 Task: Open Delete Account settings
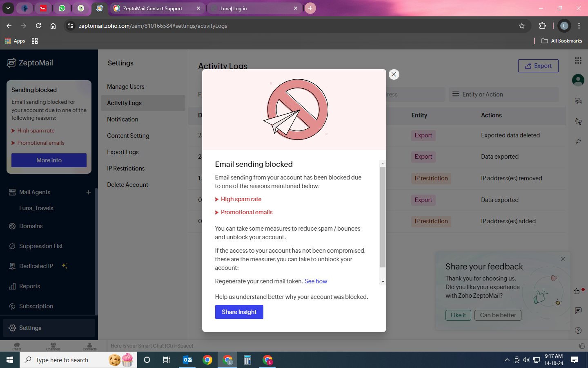(x=128, y=185)
